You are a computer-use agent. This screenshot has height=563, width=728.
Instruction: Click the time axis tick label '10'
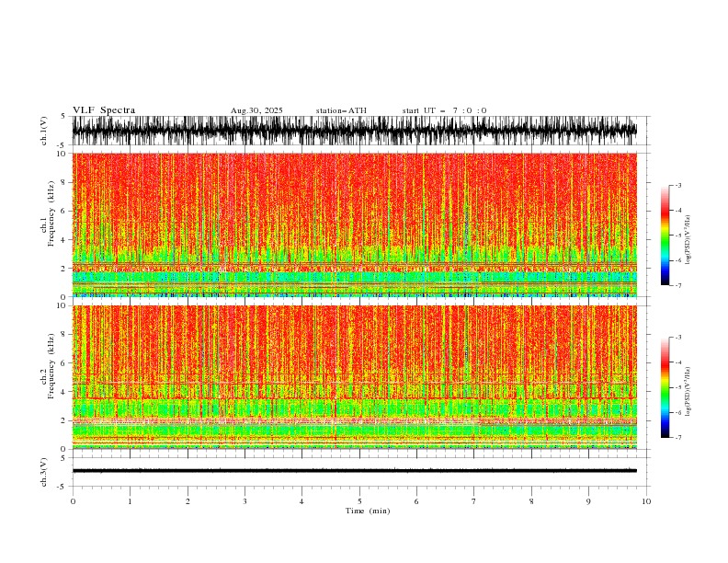pos(646,501)
